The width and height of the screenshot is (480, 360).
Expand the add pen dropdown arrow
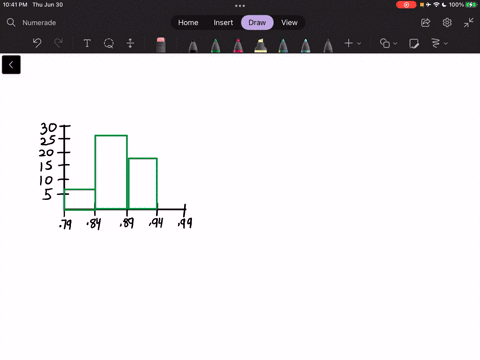point(359,43)
